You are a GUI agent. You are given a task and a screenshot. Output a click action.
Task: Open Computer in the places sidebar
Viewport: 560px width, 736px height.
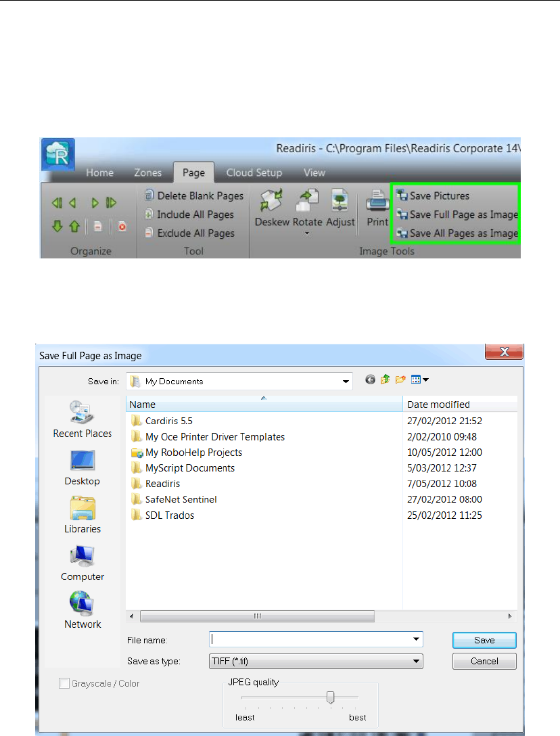pyautogui.click(x=82, y=563)
